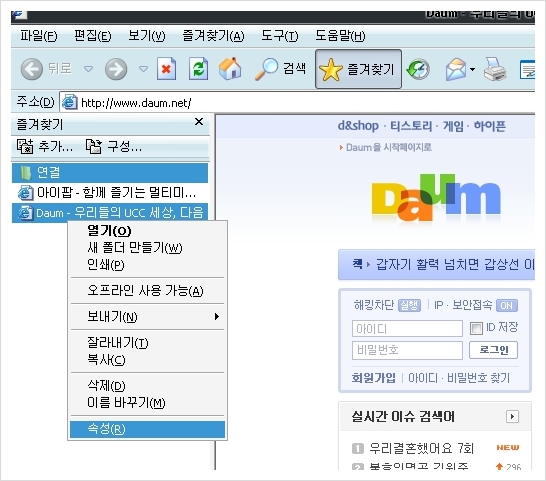Go to Home page icon

[230, 69]
